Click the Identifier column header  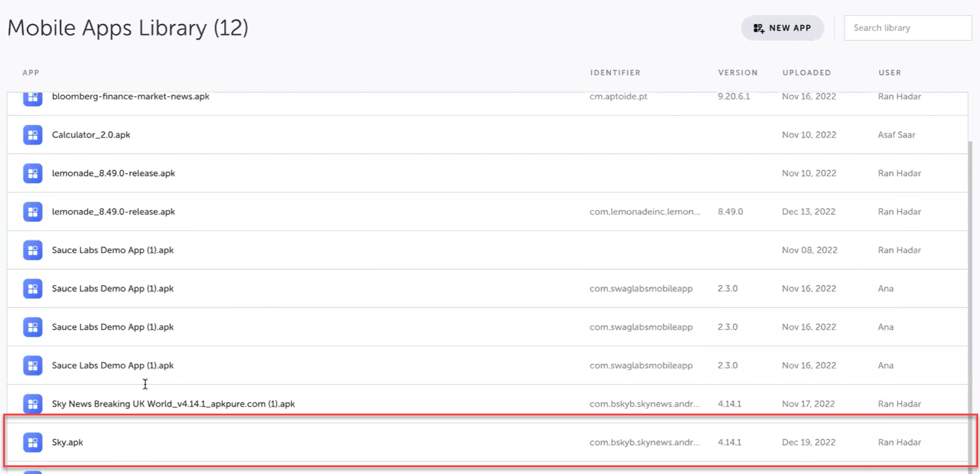tap(615, 73)
